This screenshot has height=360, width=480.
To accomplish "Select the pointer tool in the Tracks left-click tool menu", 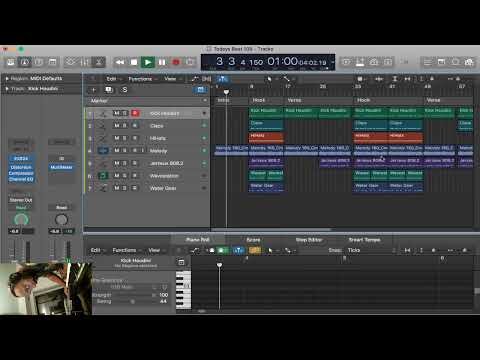I will (269, 79).
